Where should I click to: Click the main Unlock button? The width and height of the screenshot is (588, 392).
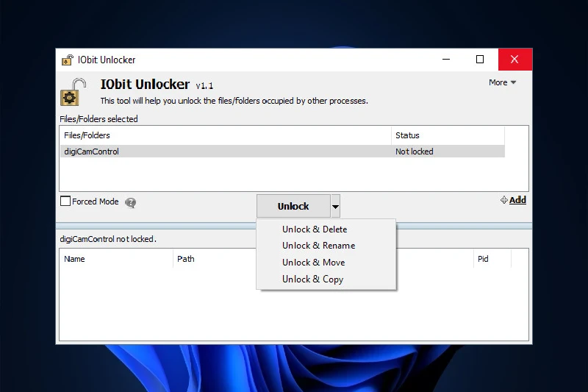pos(293,206)
